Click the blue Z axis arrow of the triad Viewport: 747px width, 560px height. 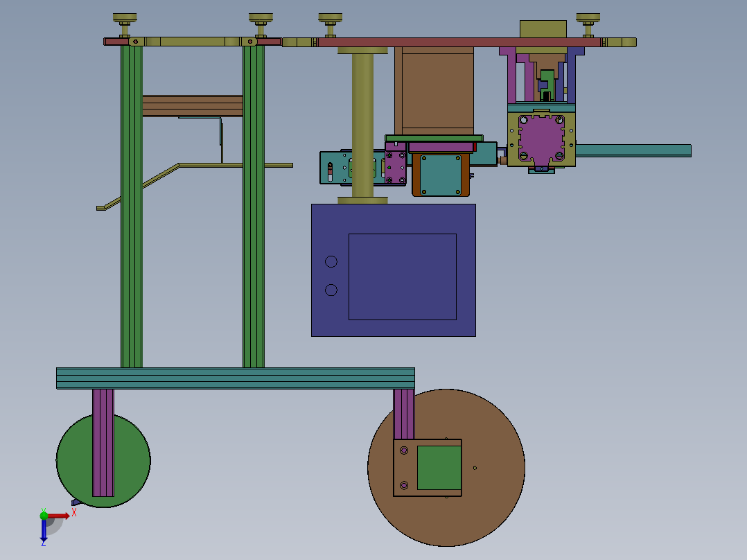click(44, 530)
